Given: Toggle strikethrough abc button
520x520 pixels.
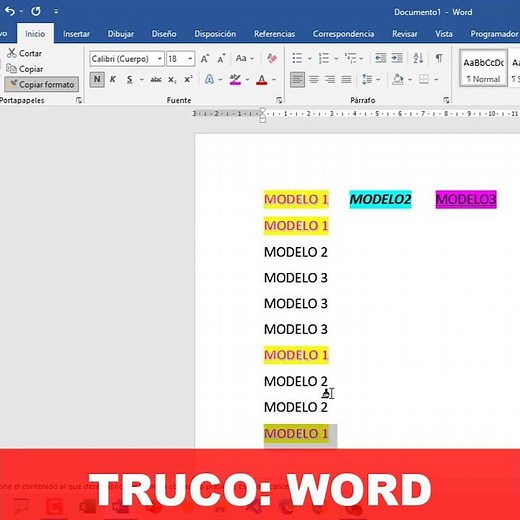Looking at the screenshot, I should 156,79.
